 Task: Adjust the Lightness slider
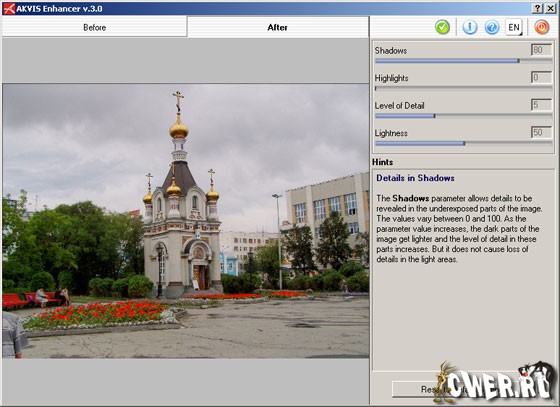click(463, 143)
